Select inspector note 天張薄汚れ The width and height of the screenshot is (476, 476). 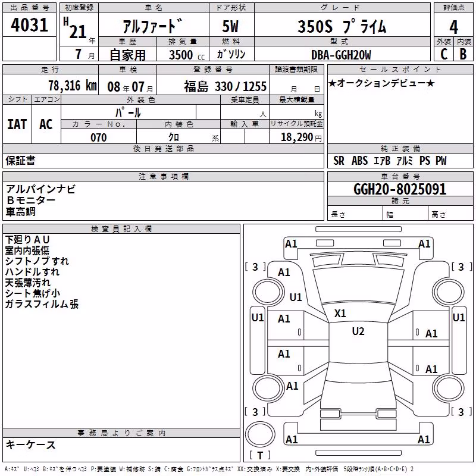27,283
